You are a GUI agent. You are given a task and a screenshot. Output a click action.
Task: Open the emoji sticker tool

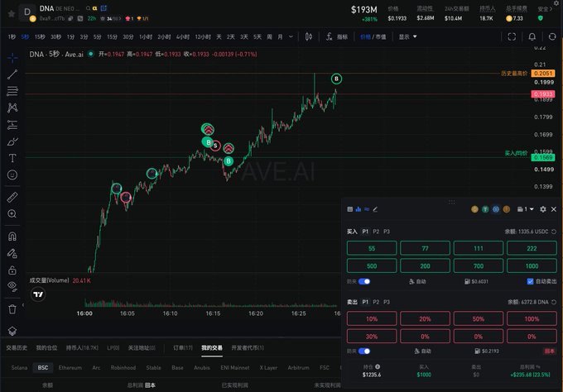pyautogui.click(x=12, y=175)
